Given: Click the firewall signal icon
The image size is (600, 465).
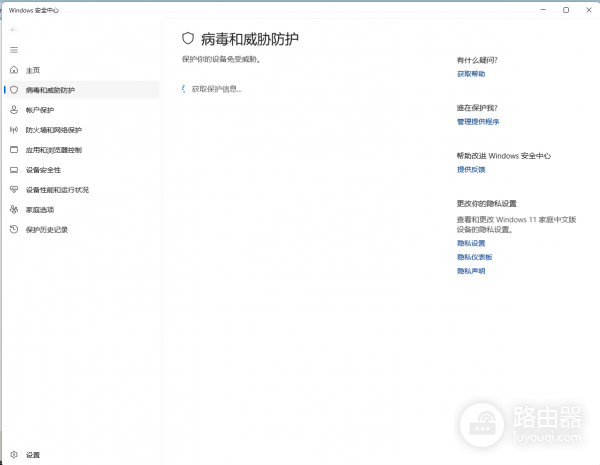Looking at the screenshot, I should pos(14,130).
